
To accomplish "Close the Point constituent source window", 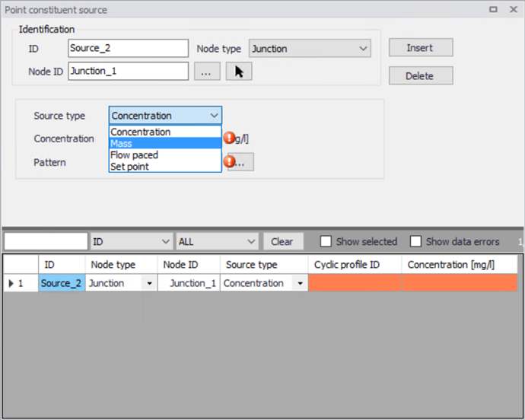I will pos(514,9).
